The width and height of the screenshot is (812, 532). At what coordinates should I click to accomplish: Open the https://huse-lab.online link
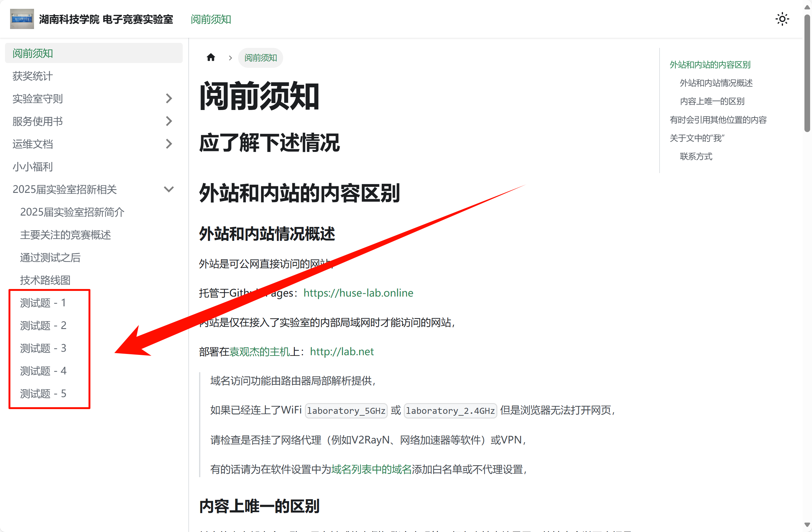click(x=358, y=293)
